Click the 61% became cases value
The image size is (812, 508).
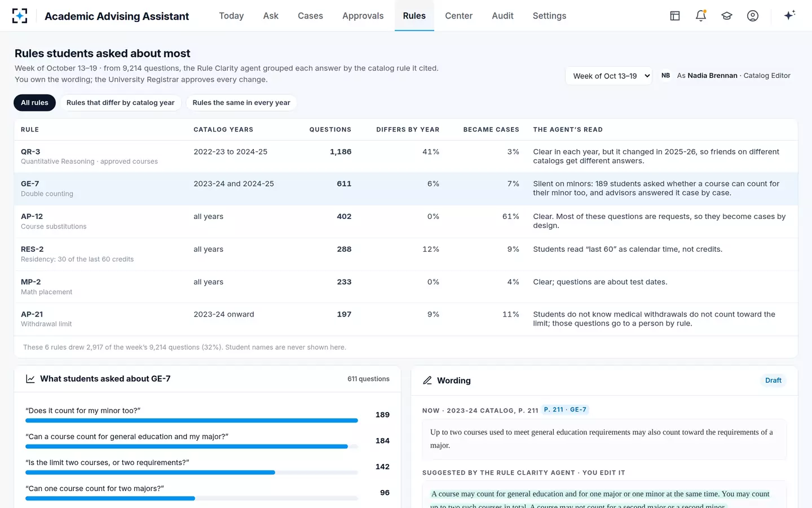click(511, 217)
